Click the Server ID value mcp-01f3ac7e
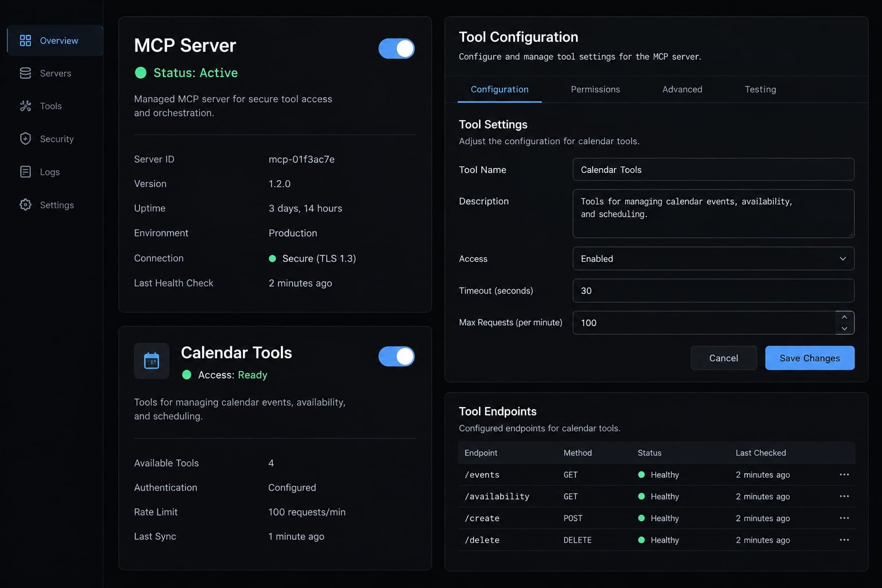Image resolution: width=882 pixels, height=588 pixels. tap(301, 159)
